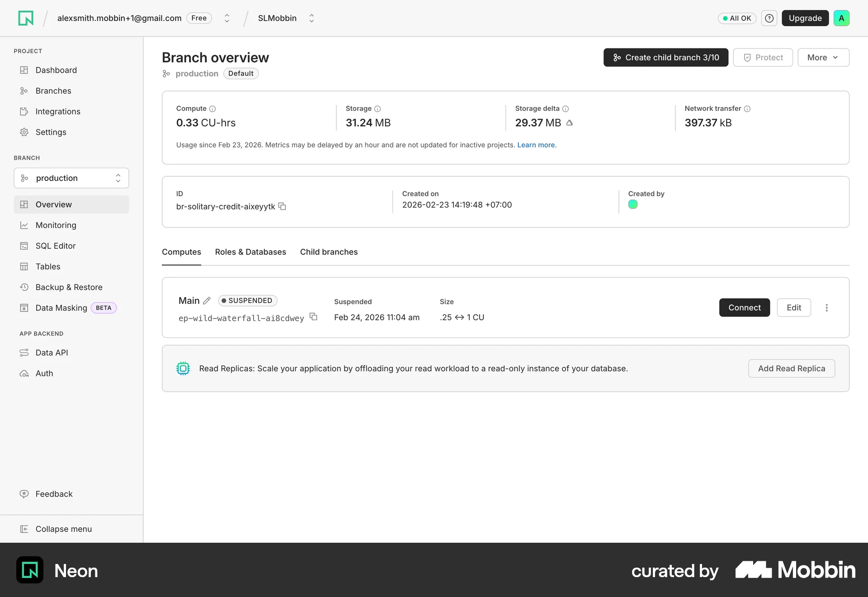Copy endpoint ep-wild-waterfall-ai8cdwey
This screenshot has height=597, width=868.
(x=313, y=317)
